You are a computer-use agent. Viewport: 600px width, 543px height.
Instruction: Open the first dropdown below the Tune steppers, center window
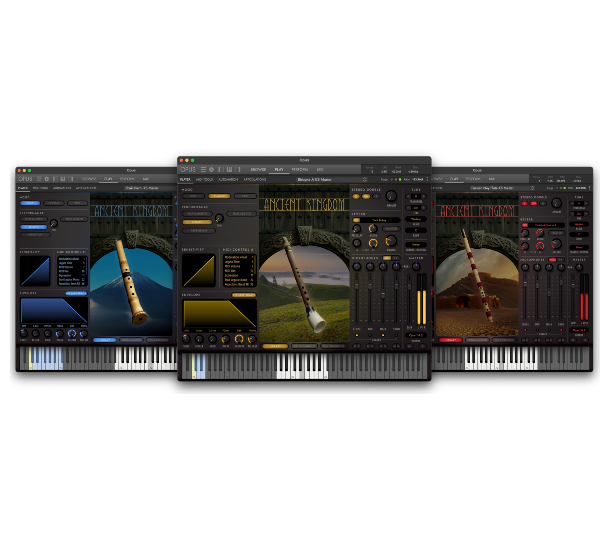416,219
